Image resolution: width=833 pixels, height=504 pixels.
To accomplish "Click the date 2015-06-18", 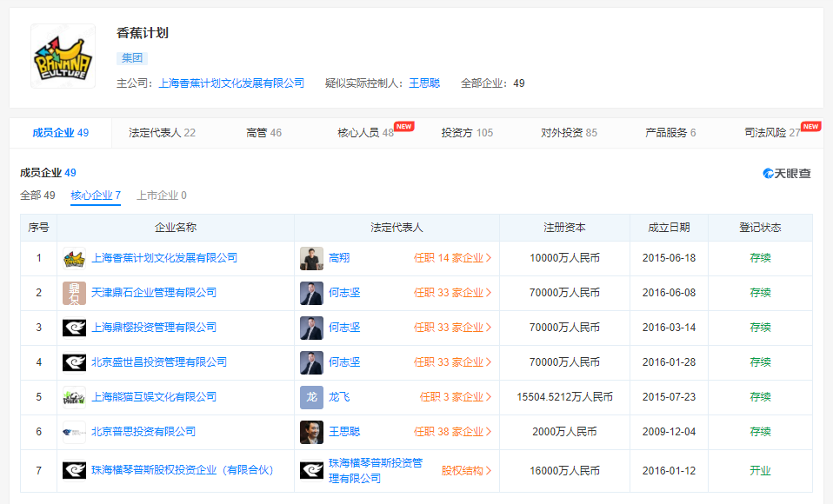I will coord(669,258).
